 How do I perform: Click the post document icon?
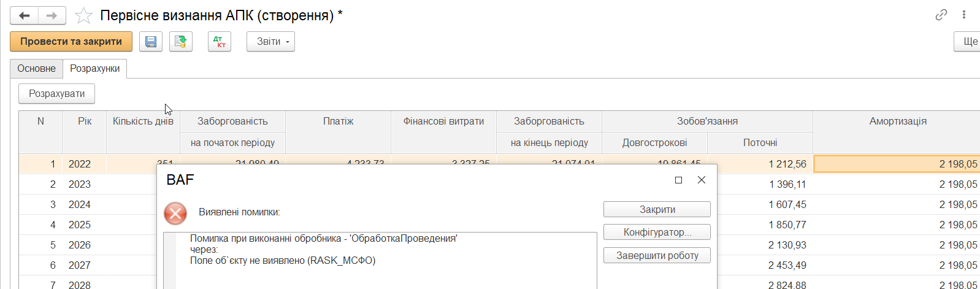[x=181, y=42]
